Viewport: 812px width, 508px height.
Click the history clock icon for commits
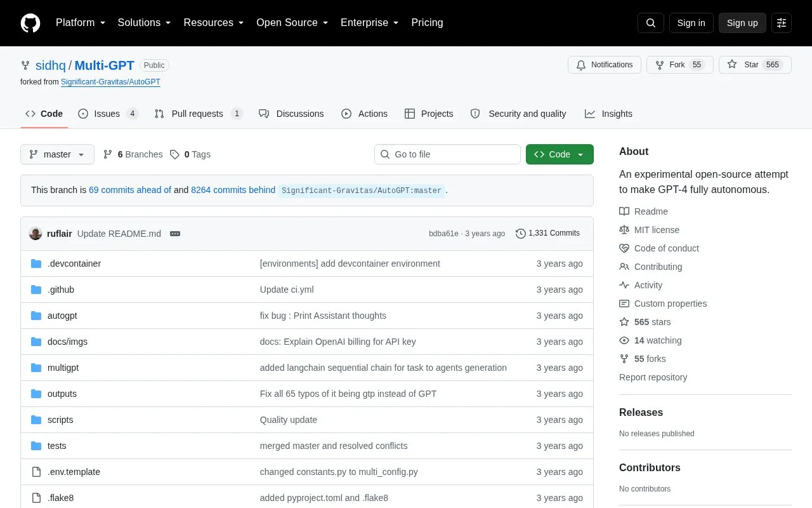(521, 234)
